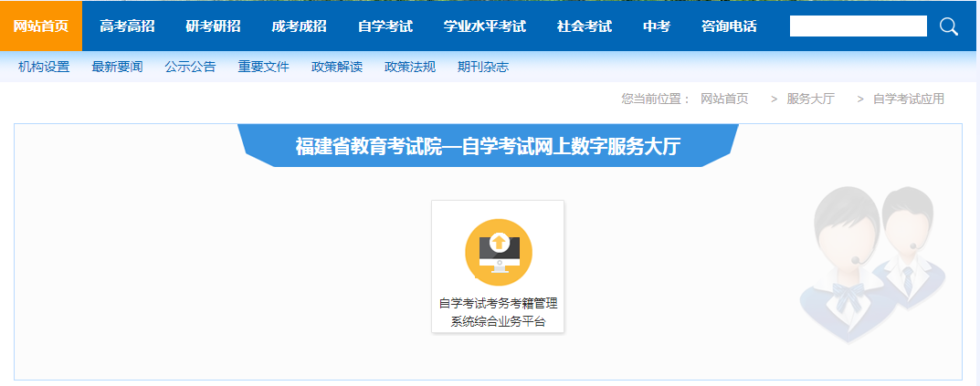The width and height of the screenshot is (980, 386).
Task: Click 网站首页 in the breadcrumb
Action: tap(724, 99)
